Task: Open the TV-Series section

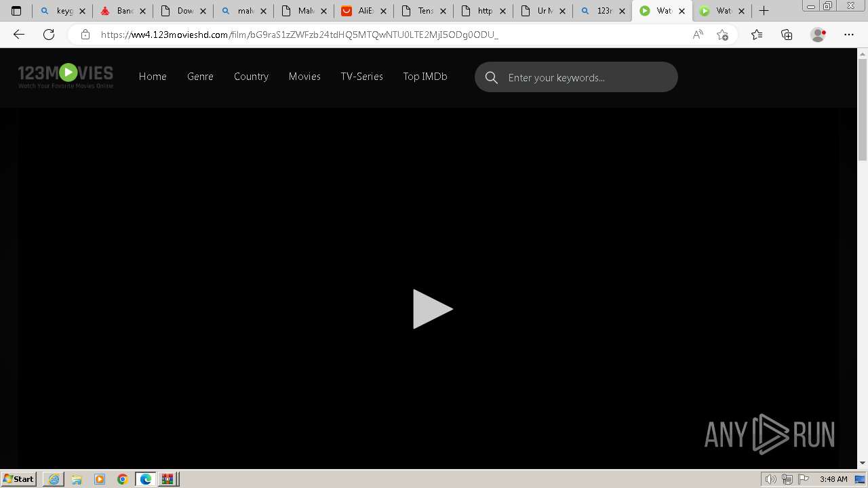Action: click(x=361, y=77)
